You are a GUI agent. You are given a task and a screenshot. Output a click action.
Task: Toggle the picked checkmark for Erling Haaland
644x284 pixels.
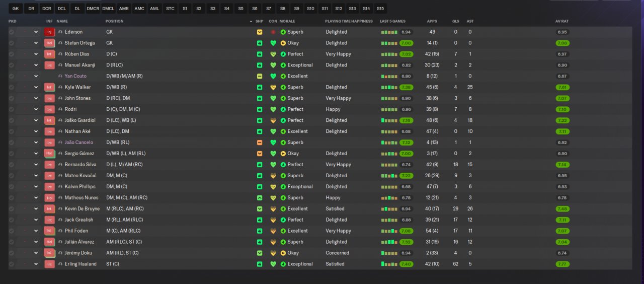coord(12,264)
